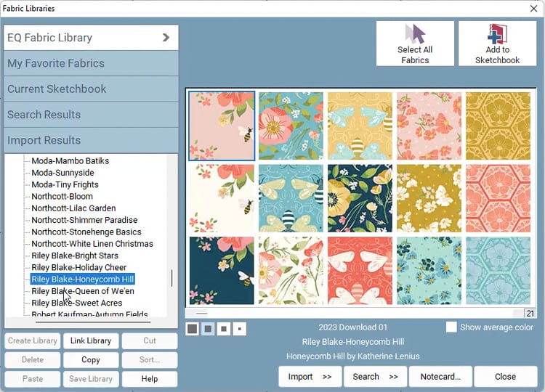Click the fabric viewer horizontal scrollbar thumb
The image size is (545, 392).
tap(201, 314)
